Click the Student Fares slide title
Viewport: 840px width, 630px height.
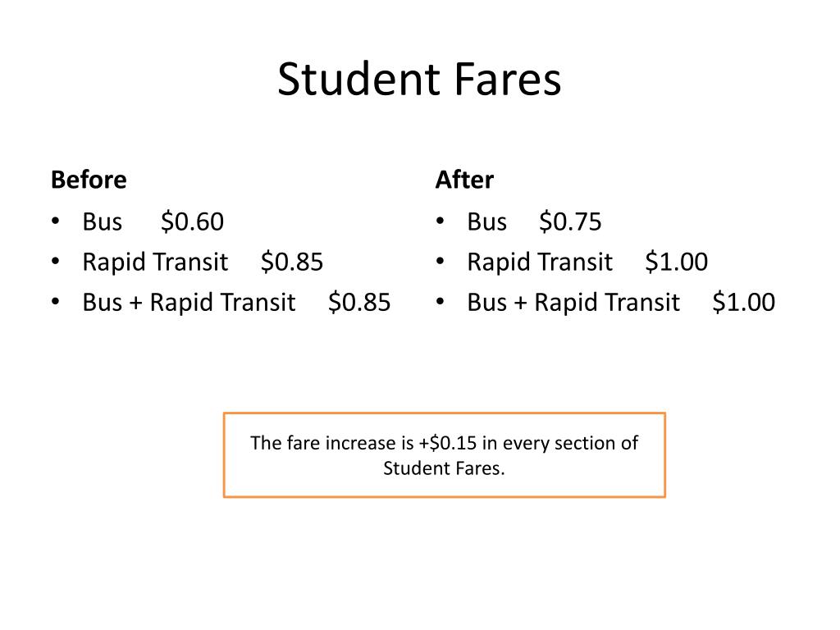(x=419, y=80)
